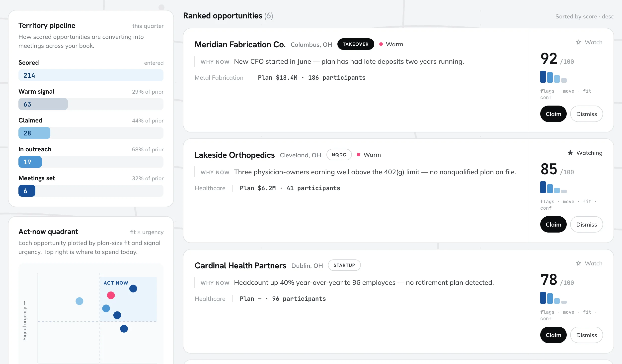Open Cardinal Health Partners company title

[x=240, y=266]
